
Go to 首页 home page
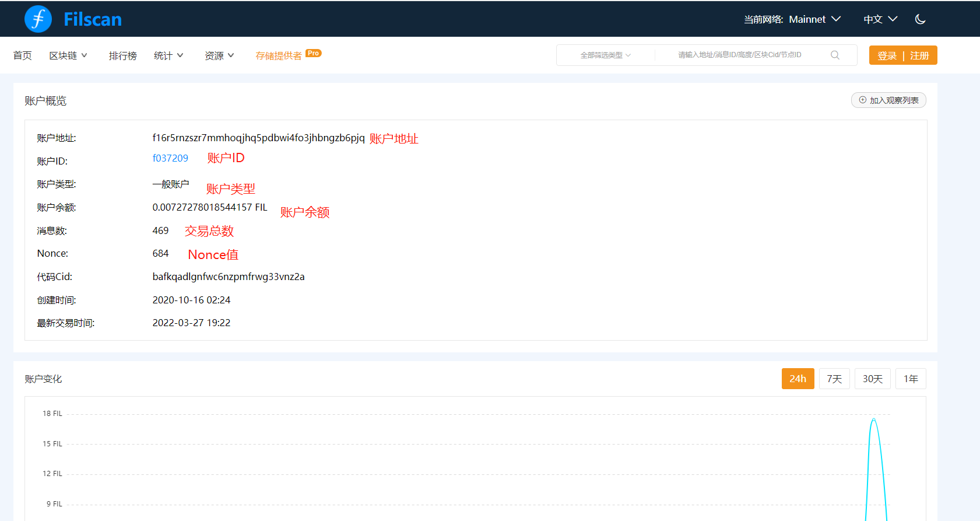(22, 55)
